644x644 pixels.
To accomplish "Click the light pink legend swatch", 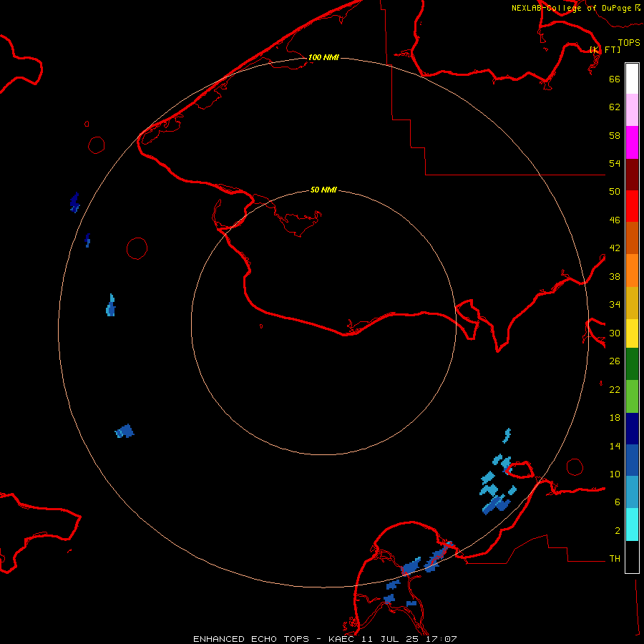I will click(632, 110).
